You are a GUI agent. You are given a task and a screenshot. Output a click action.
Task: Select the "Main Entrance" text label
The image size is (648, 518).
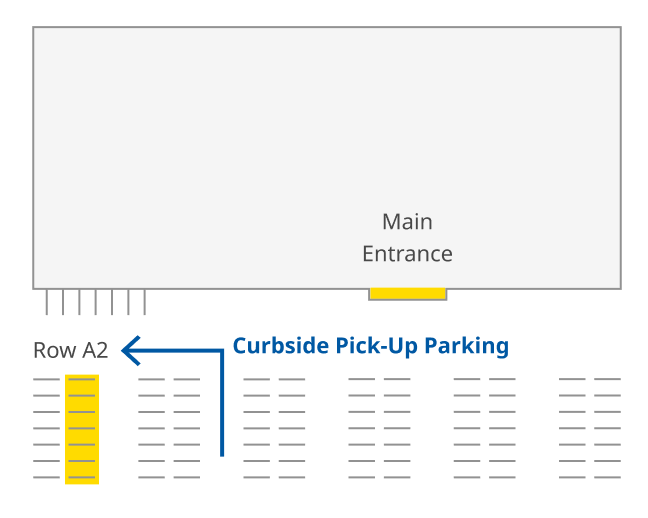pos(407,238)
